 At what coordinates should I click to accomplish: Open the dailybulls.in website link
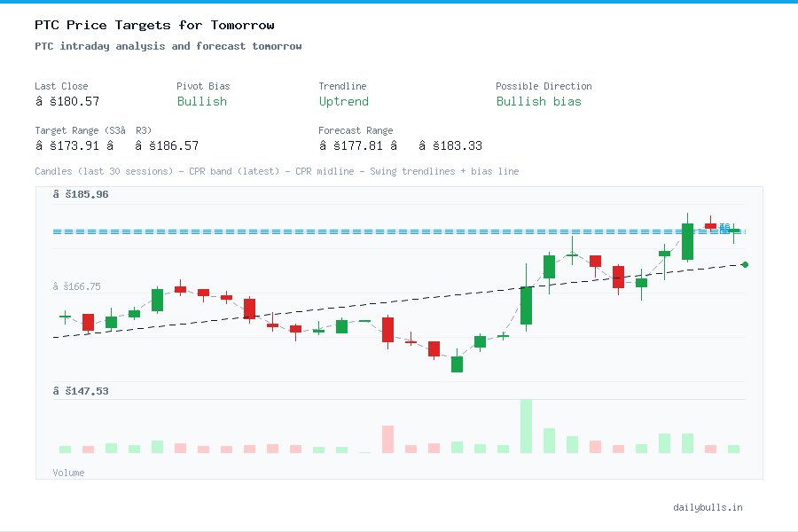(x=709, y=507)
